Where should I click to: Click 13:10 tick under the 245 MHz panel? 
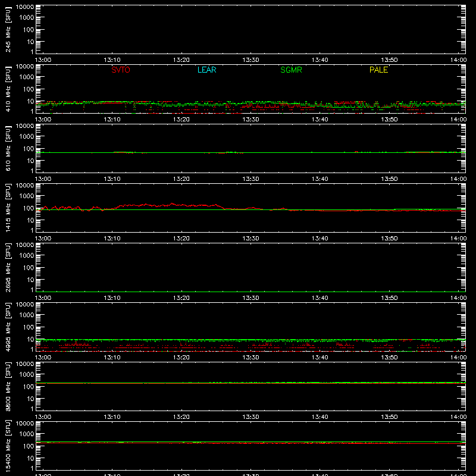pyautogui.click(x=112, y=60)
